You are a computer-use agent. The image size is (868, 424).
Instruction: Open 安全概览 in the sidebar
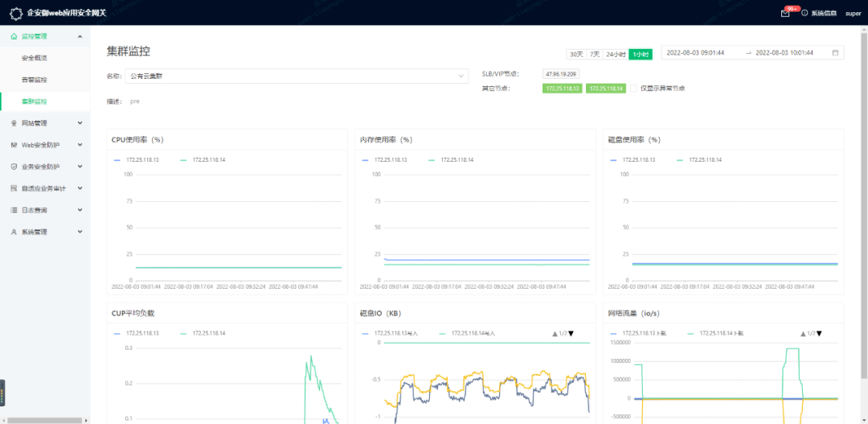[35, 58]
